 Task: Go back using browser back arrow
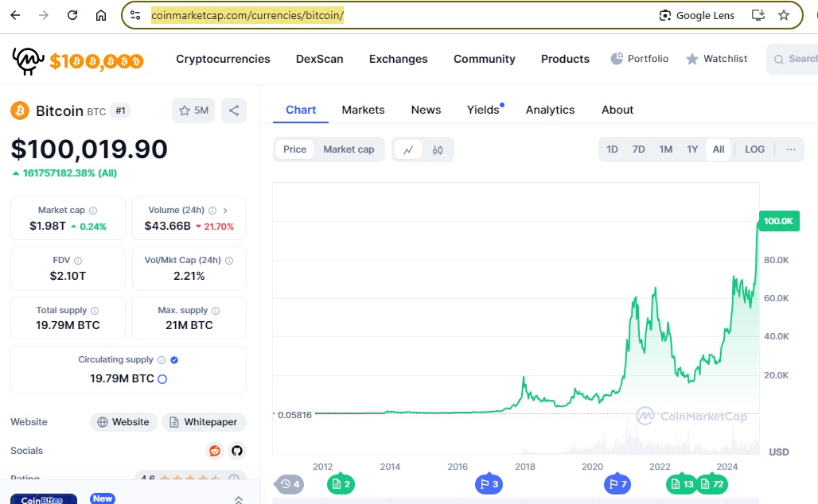pyautogui.click(x=15, y=15)
